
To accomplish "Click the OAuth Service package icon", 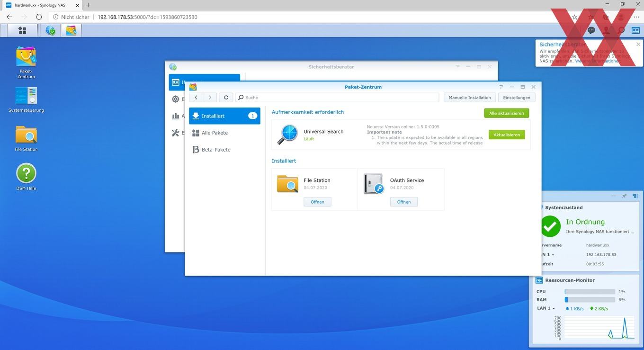I will [374, 184].
